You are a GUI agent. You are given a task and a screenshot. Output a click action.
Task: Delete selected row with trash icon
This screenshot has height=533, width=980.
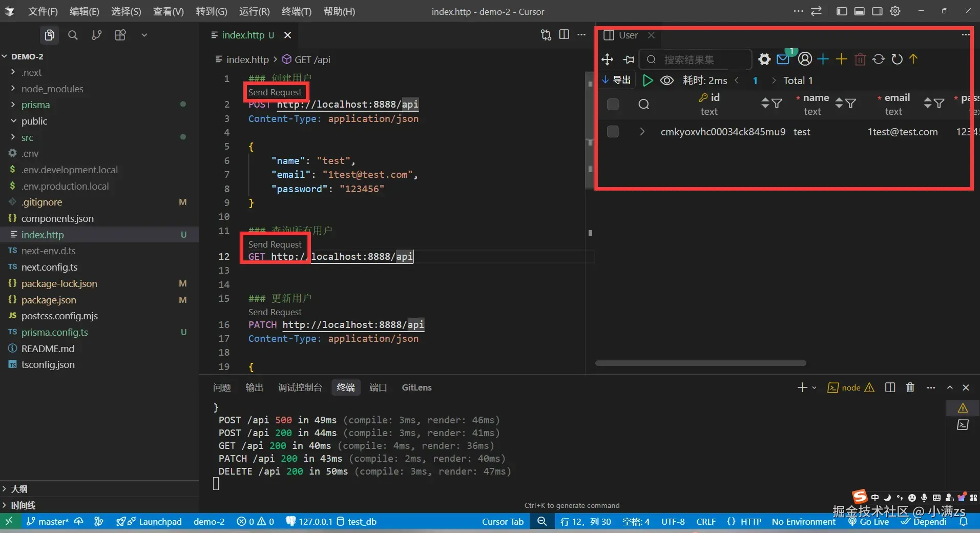pos(860,59)
